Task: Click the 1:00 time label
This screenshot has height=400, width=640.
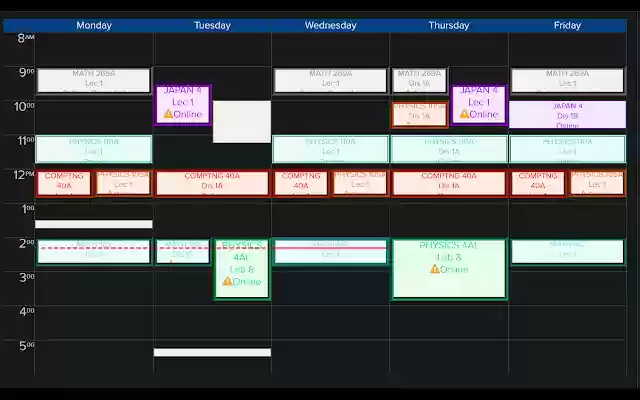Action: 27,209
